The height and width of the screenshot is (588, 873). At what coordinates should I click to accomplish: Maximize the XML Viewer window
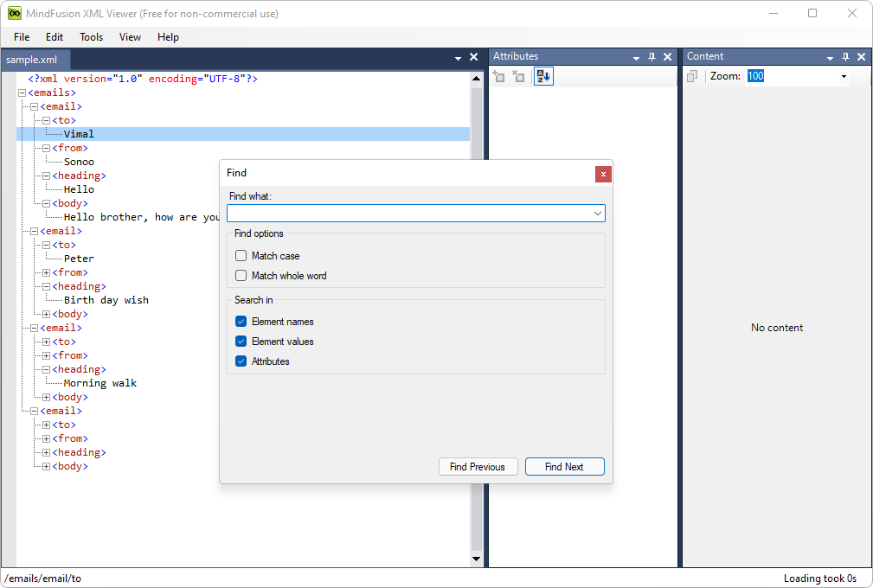[812, 13]
